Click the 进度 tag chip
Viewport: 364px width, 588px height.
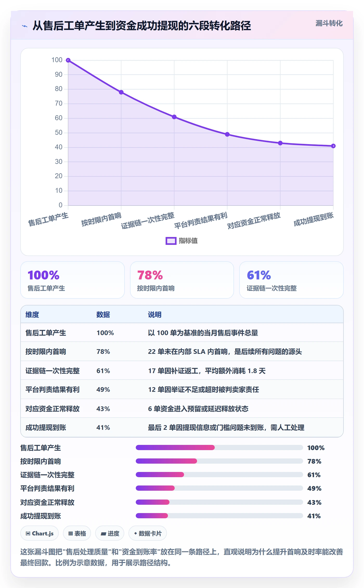click(110, 533)
